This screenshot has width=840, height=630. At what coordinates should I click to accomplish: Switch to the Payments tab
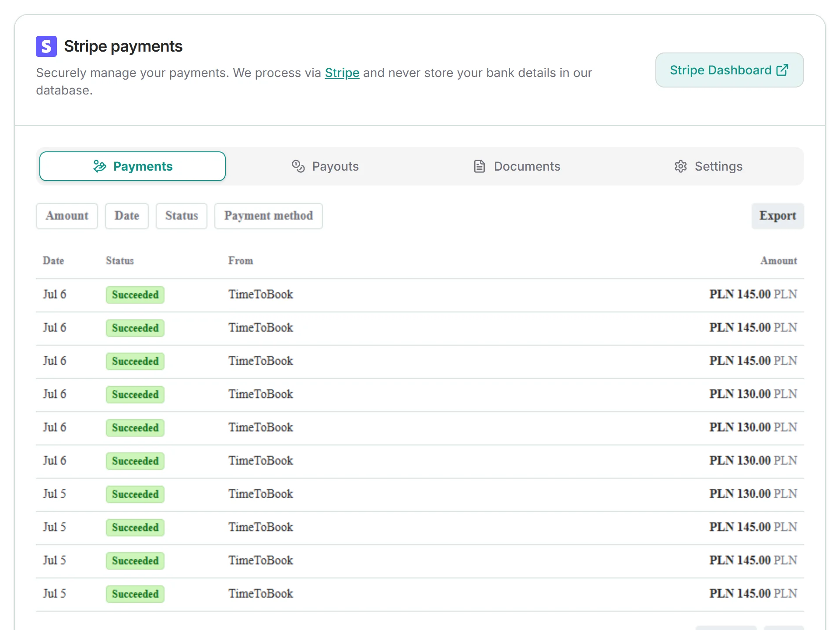[133, 166]
